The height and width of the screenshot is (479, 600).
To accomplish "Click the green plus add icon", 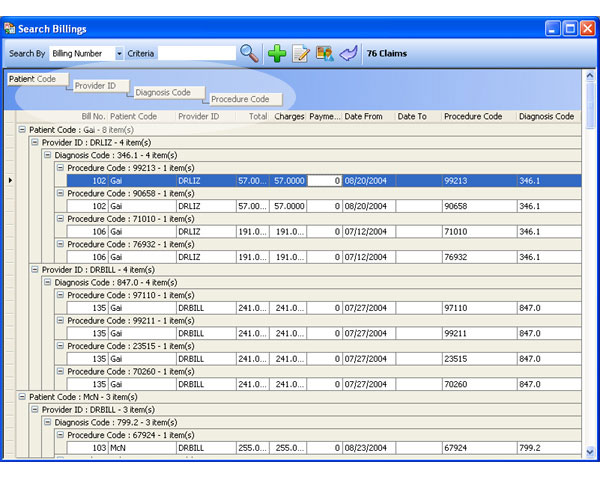I will (278, 53).
